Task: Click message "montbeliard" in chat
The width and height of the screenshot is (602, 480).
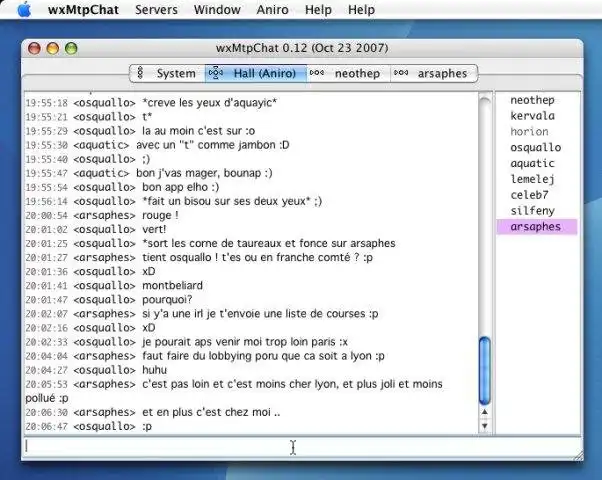Action: click(x=172, y=285)
